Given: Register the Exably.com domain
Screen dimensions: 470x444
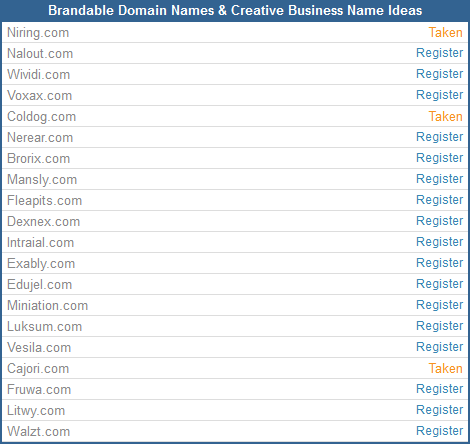Looking at the screenshot, I should point(440,263).
